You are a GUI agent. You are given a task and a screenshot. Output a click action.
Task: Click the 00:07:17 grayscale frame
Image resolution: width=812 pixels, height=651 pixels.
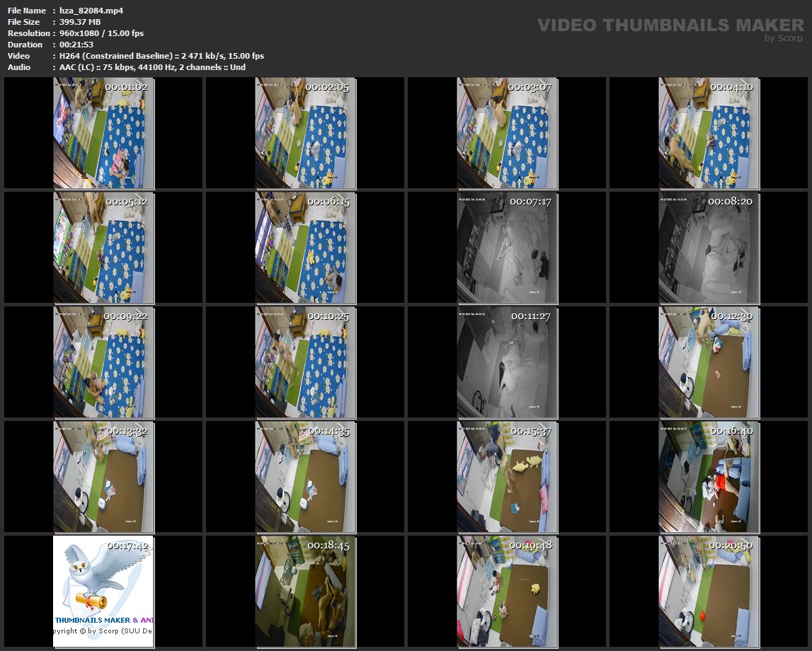pos(507,248)
